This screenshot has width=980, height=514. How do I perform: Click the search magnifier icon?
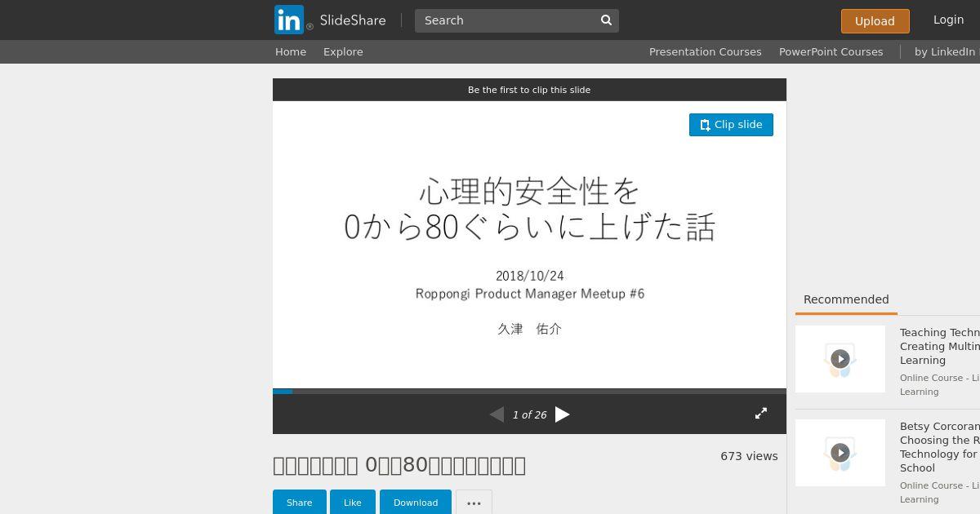point(606,20)
